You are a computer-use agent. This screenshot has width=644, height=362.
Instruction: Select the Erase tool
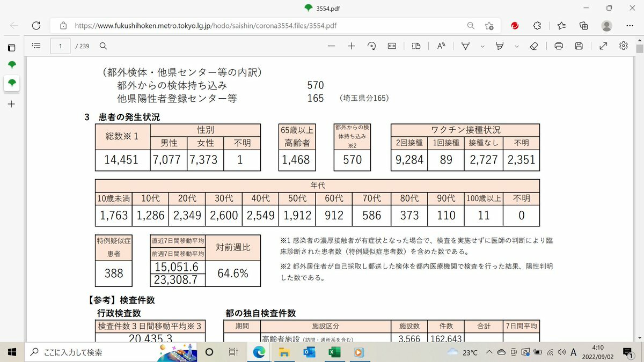(x=533, y=46)
